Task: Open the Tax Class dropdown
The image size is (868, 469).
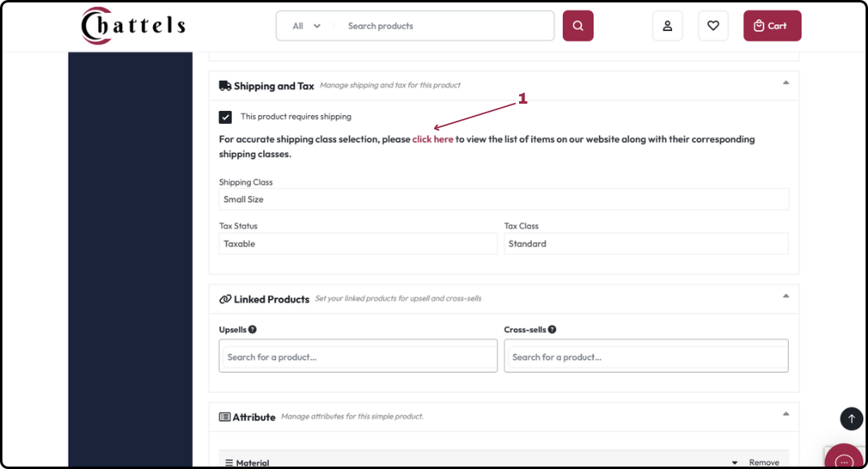Action: click(x=646, y=244)
